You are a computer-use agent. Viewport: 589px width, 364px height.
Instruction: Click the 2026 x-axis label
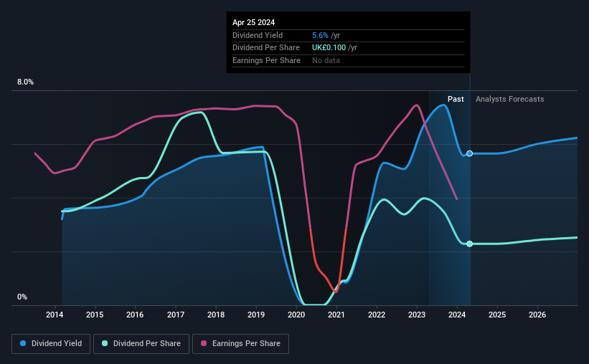[x=537, y=315]
